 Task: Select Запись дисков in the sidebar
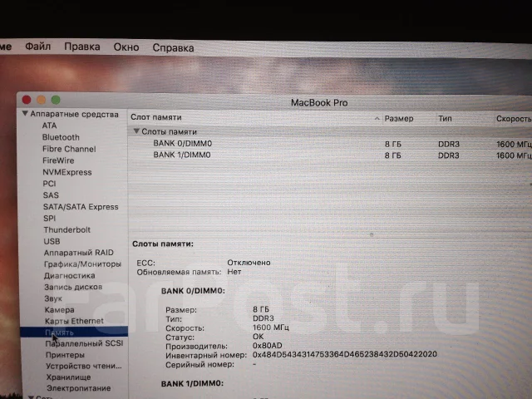click(x=73, y=287)
